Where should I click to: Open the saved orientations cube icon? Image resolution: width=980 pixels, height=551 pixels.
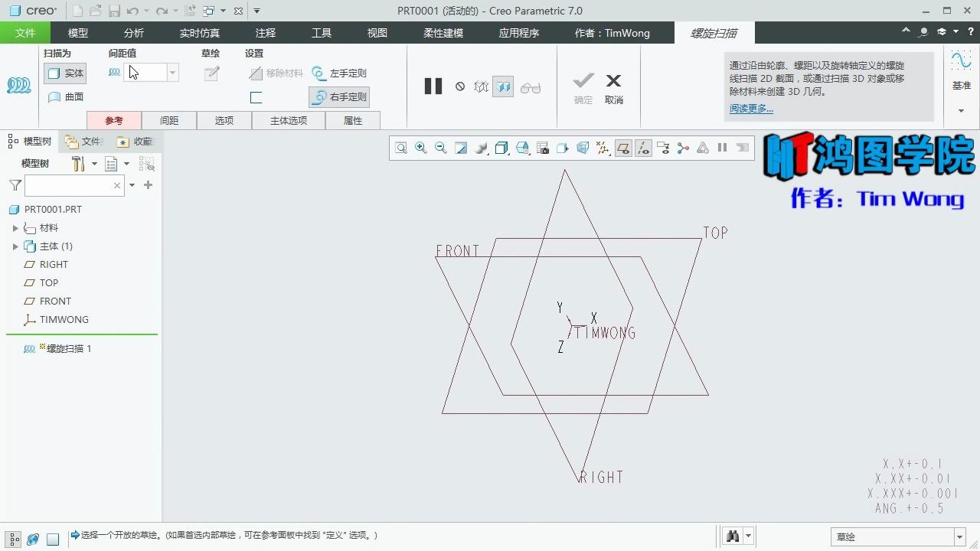501,148
